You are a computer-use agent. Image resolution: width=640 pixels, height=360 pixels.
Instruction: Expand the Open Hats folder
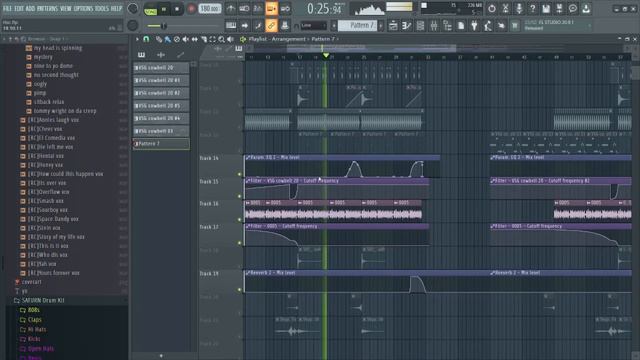click(x=40, y=349)
